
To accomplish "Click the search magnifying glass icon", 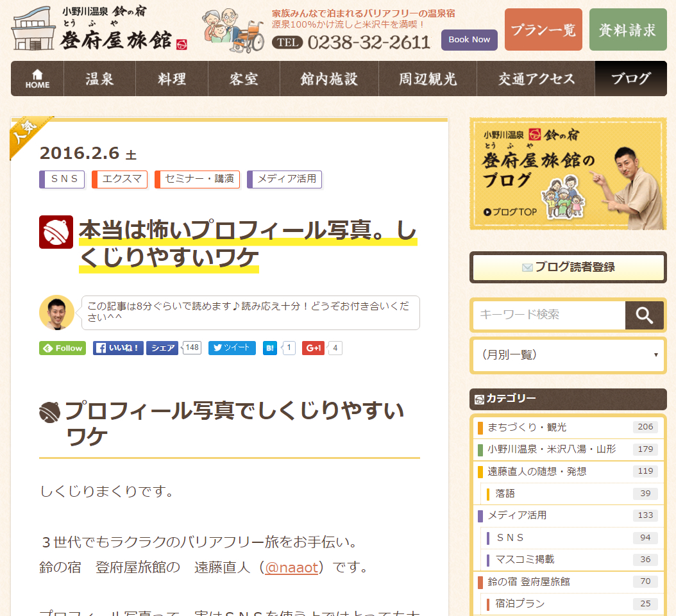I will [x=644, y=315].
